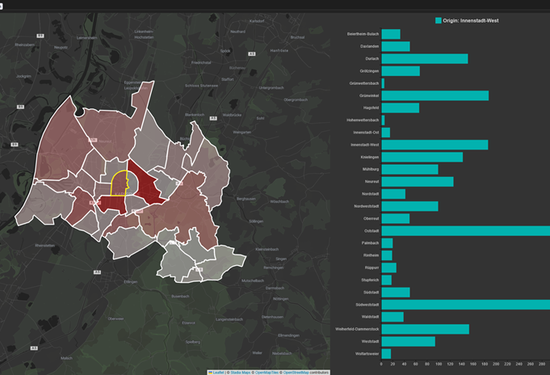Click the dark red district below yellow outline
Screen dimensions: 550x375
click(112, 205)
